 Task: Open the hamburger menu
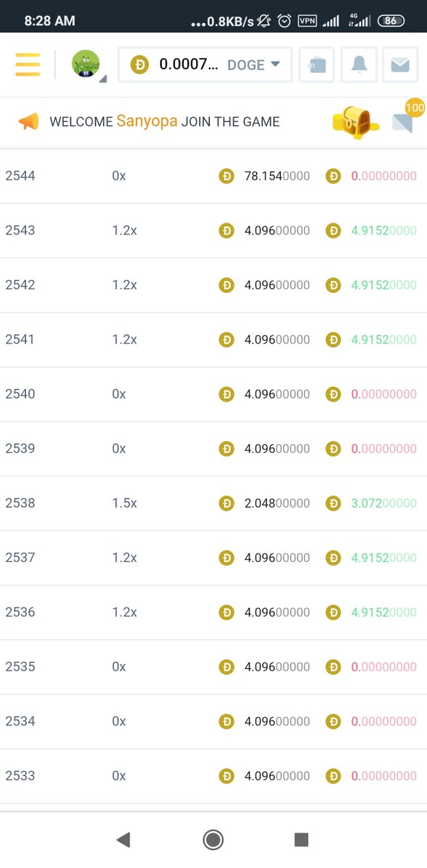click(x=28, y=64)
